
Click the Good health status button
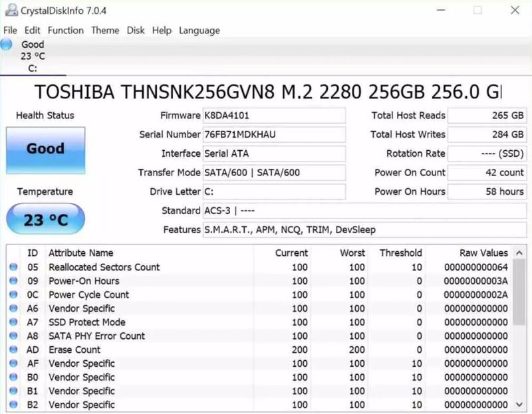pyautogui.click(x=45, y=150)
